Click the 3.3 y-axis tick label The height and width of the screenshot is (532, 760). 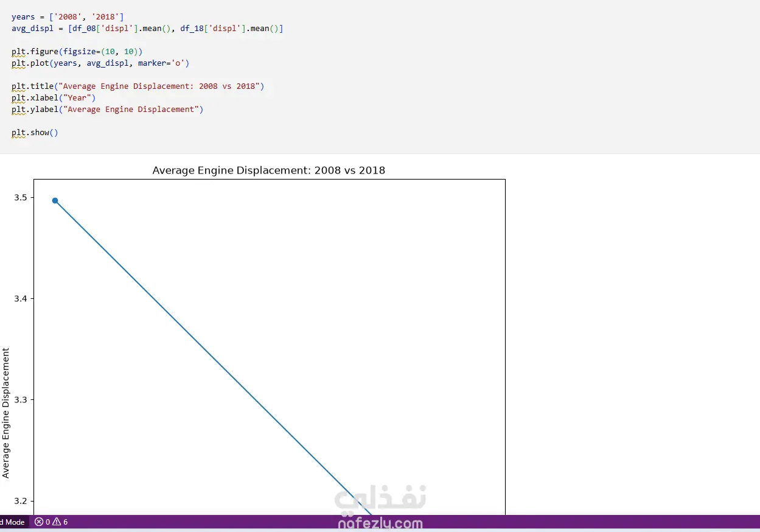pyautogui.click(x=20, y=400)
